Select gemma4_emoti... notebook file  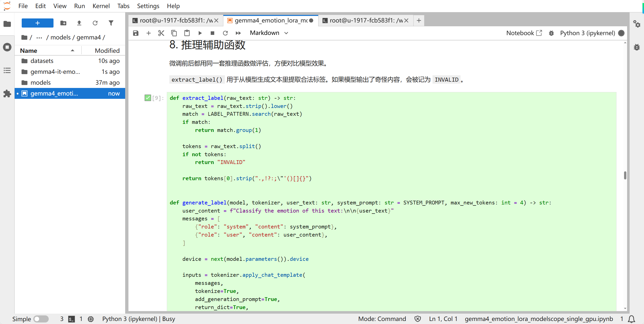click(x=70, y=94)
